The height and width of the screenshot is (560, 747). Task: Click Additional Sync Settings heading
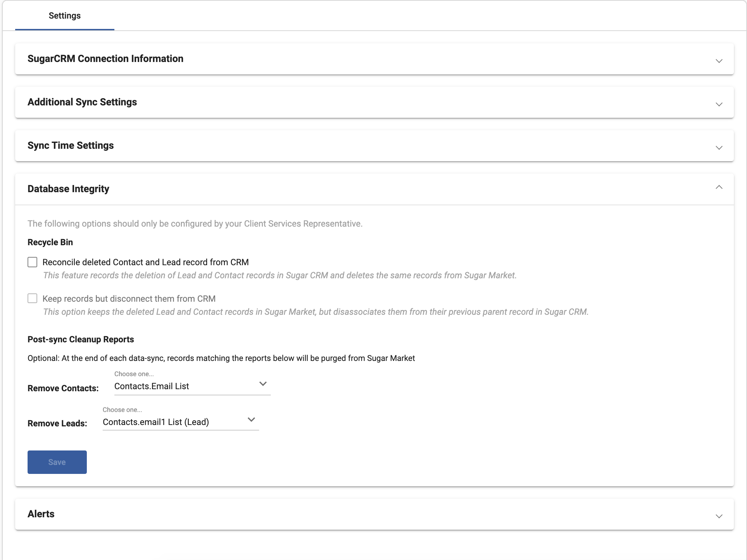click(82, 102)
